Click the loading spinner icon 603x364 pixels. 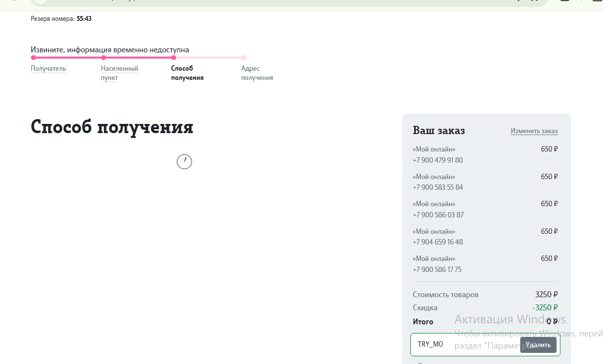(184, 162)
